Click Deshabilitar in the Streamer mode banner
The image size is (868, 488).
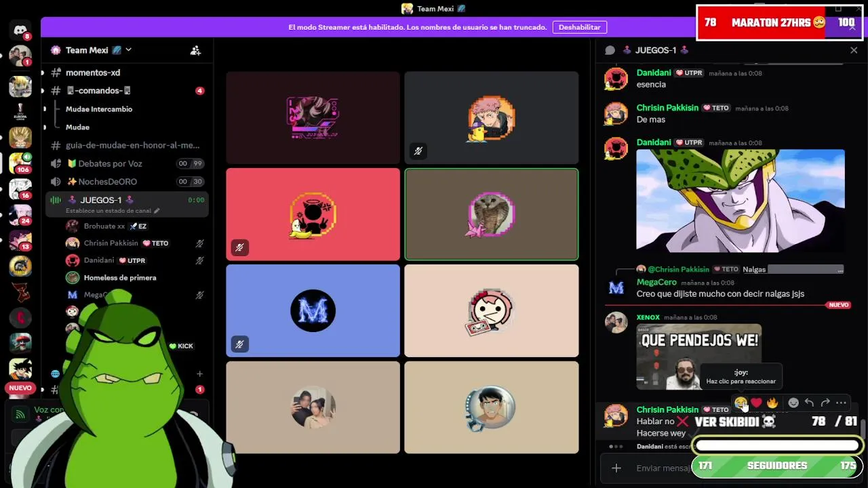coord(579,27)
